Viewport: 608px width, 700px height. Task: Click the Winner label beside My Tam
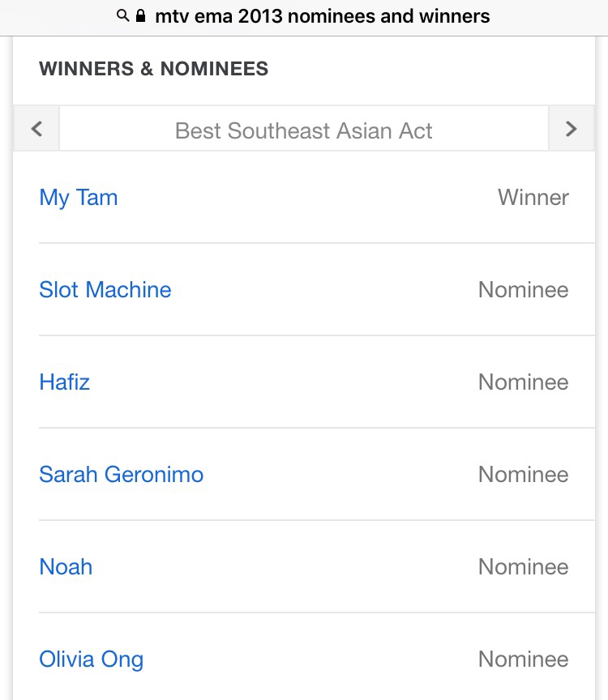(x=533, y=198)
